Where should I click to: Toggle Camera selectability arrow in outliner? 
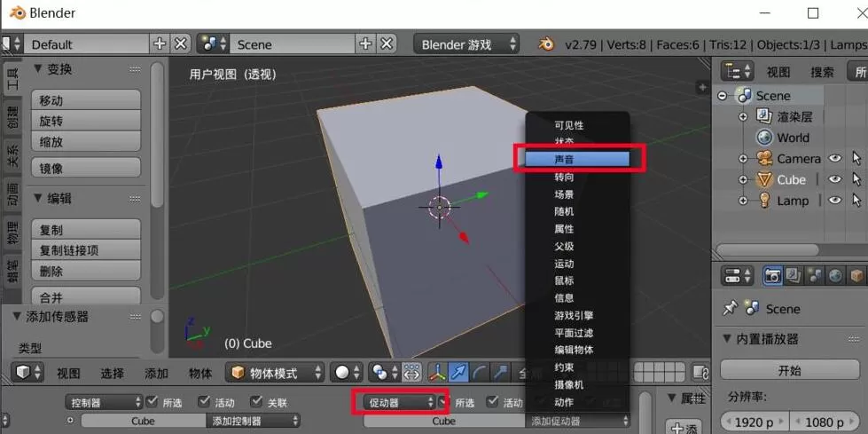(x=857, y=159)
